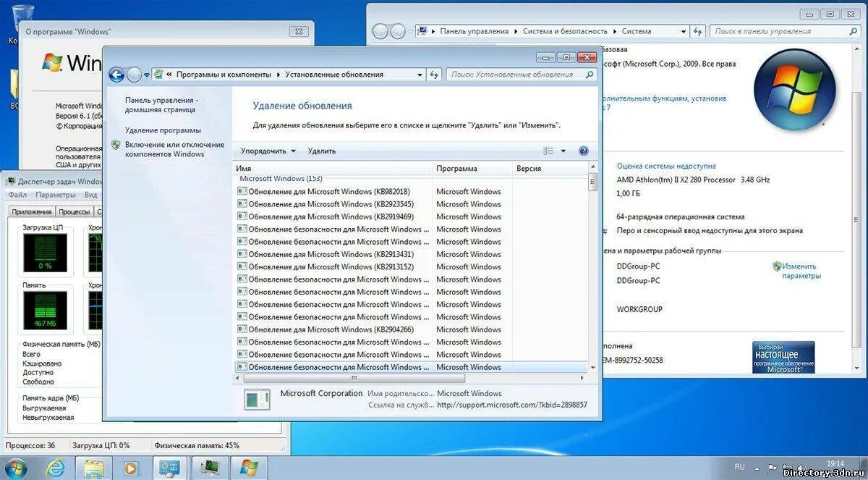Open the Упорядочить dropdown menu
This screenshot has width=868, height=480.
(x=268, y=151)
